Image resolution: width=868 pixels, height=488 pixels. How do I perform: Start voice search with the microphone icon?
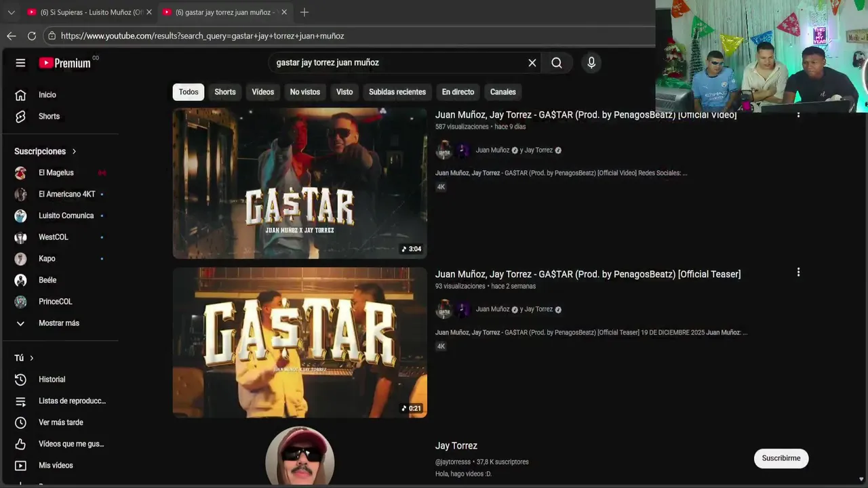[x=591, y=63]
